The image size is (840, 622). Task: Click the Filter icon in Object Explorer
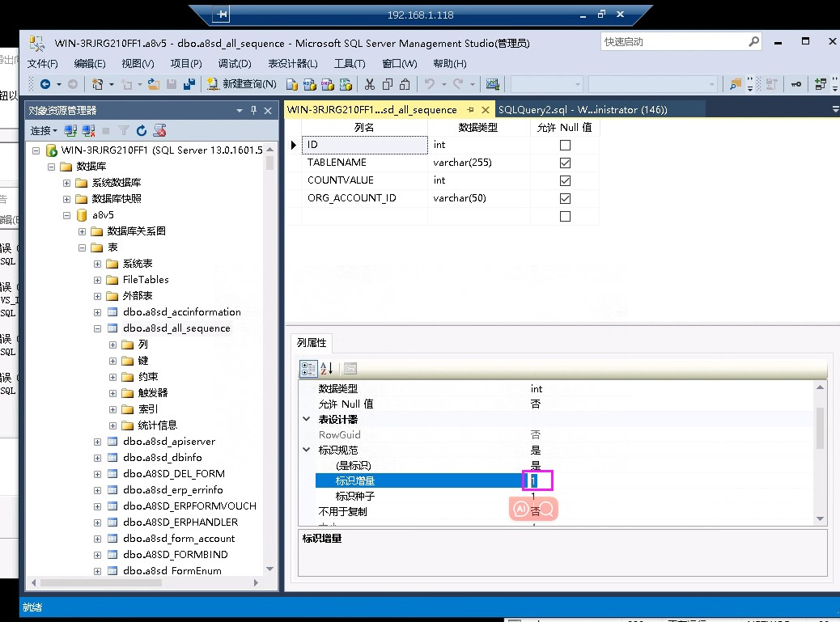click(124, 131)
